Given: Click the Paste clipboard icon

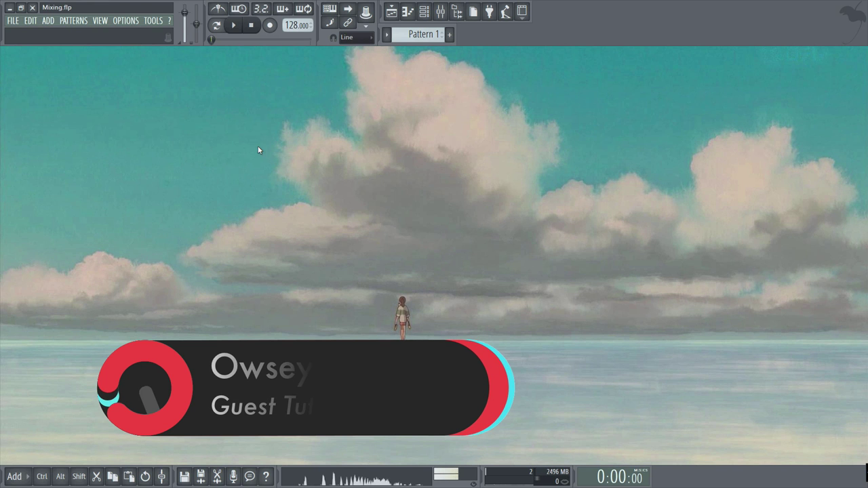Looking at the screenshot, I should [129, 476].
